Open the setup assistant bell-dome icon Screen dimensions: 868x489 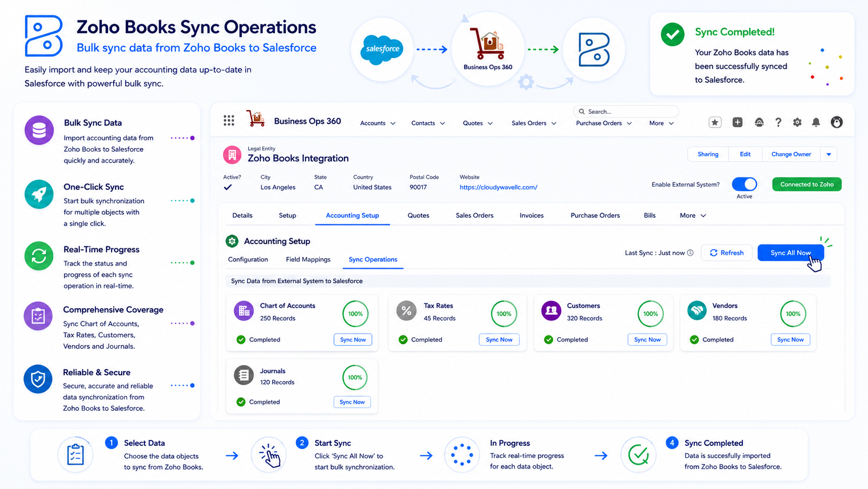[x=759, y=122]
